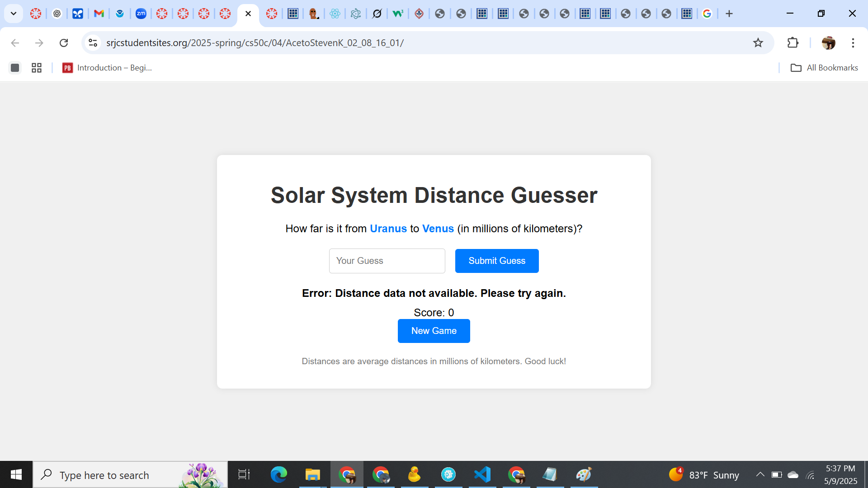Show hidden system tray icons
868x488 pixels.
point(760,474)
